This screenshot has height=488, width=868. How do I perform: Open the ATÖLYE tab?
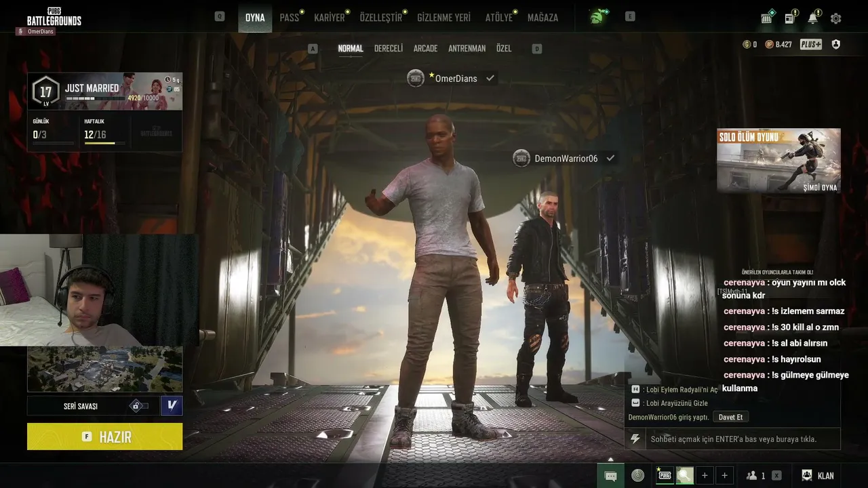click(x=499, y=18)
